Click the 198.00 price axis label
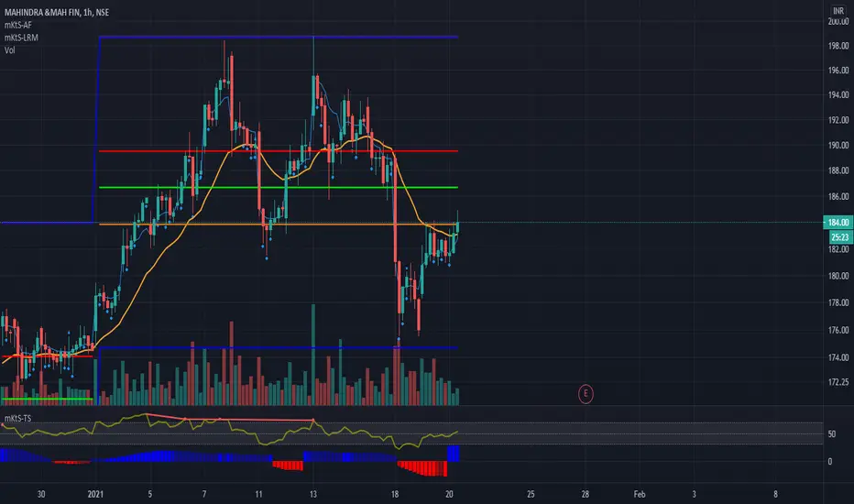Image resolution: width=854 pixels, height=504 pixels. click(838, 46)
